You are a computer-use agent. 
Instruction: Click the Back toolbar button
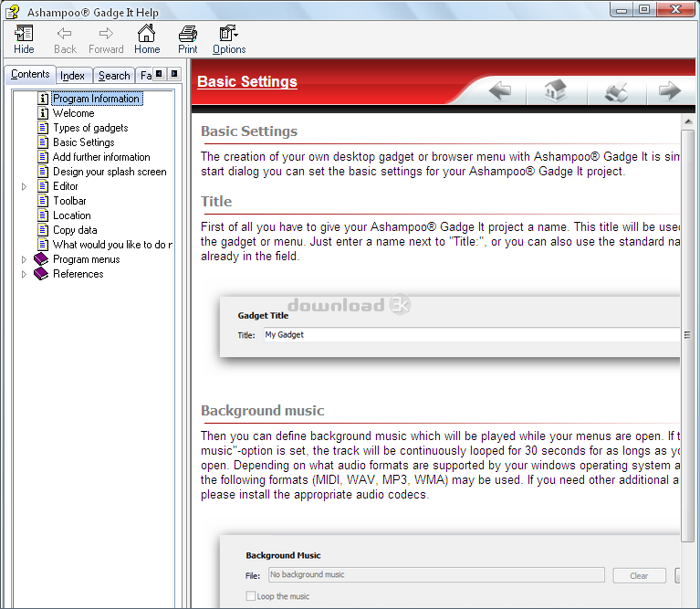65,40
